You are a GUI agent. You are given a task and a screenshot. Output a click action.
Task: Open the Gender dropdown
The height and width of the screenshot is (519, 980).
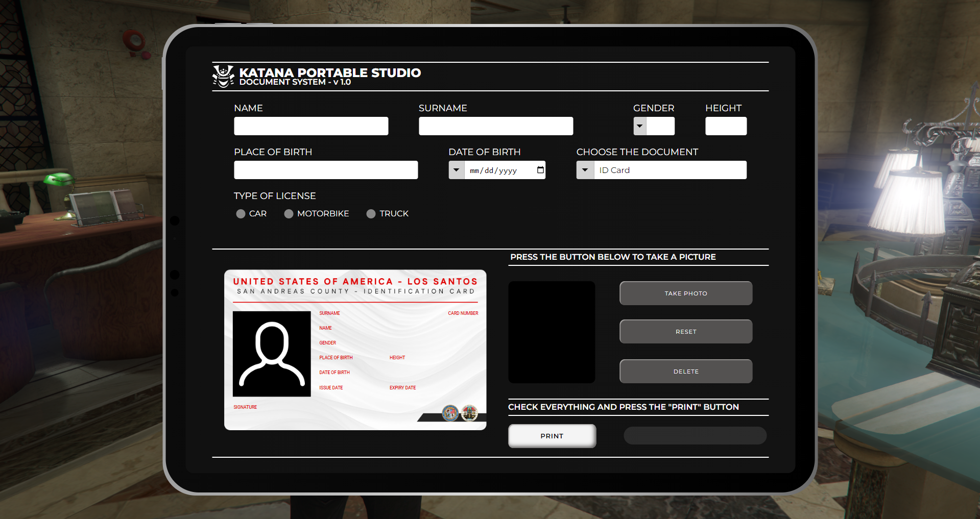(640, 126)
